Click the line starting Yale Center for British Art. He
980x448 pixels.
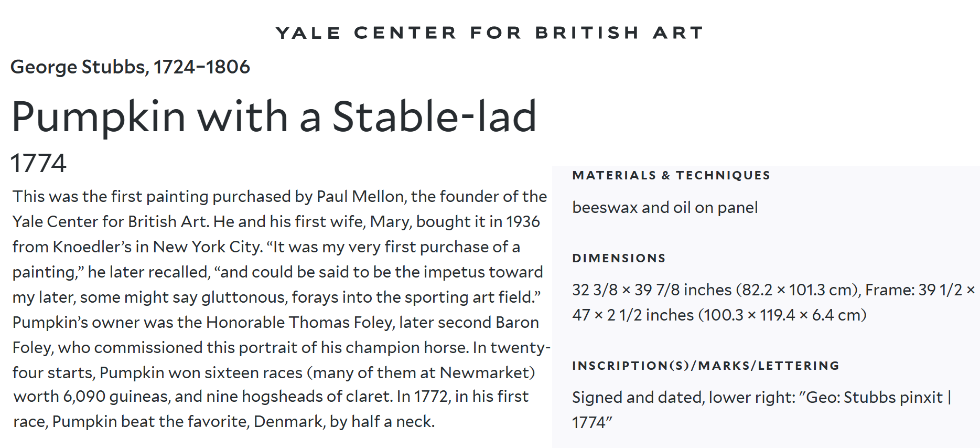click(276, 222)
